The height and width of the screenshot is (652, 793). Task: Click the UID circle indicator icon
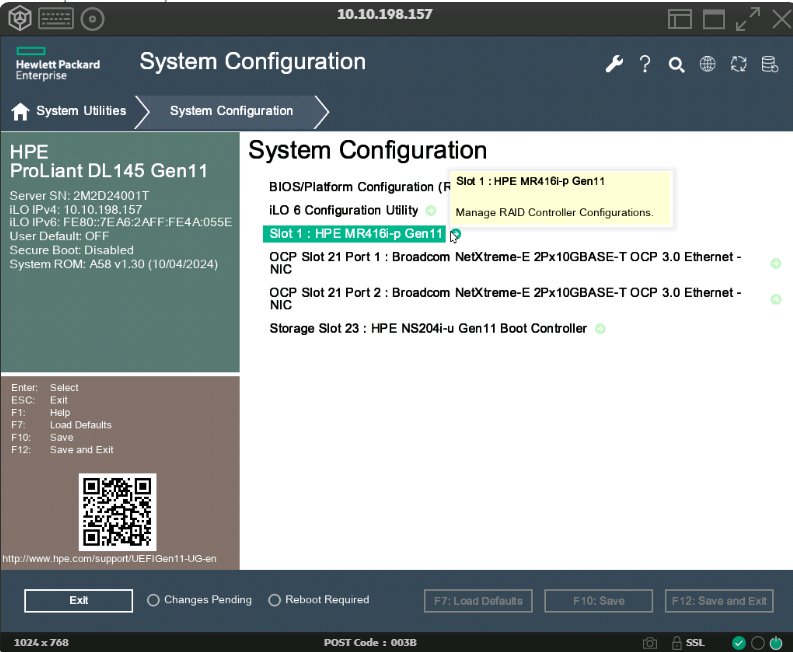click(x=758, y=643)
